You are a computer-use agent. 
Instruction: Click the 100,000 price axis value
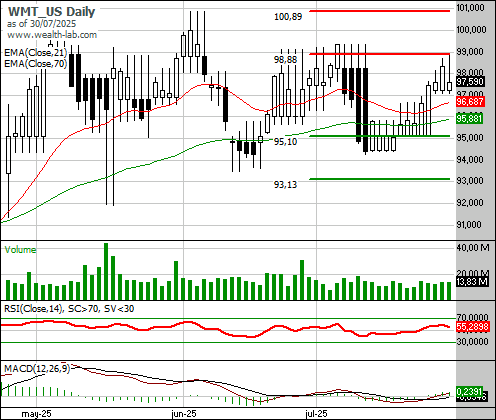471,30
